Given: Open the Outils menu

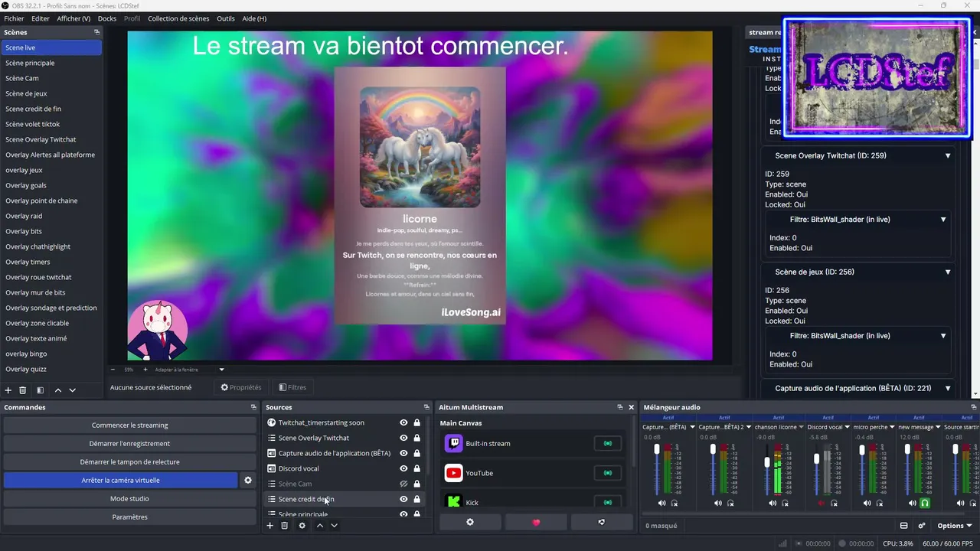Looking at the screenshot, I should pyautogui.click(x=226, y=18).
